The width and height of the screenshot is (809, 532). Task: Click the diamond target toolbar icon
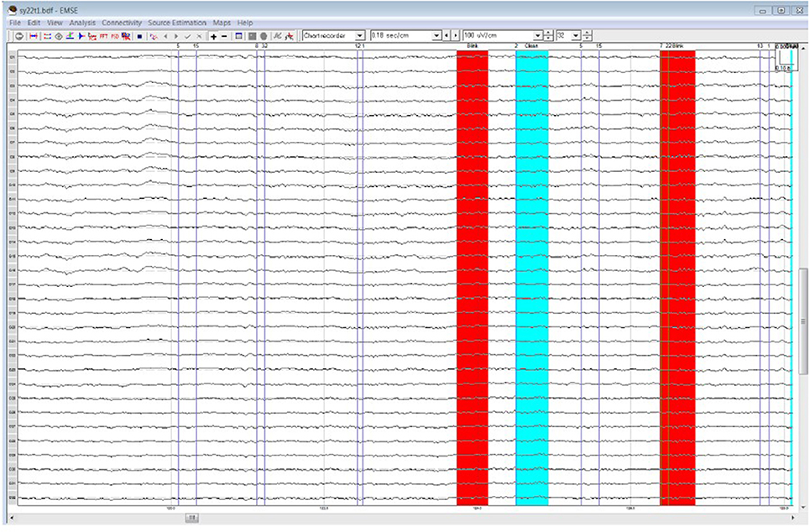tap(59, 36)
